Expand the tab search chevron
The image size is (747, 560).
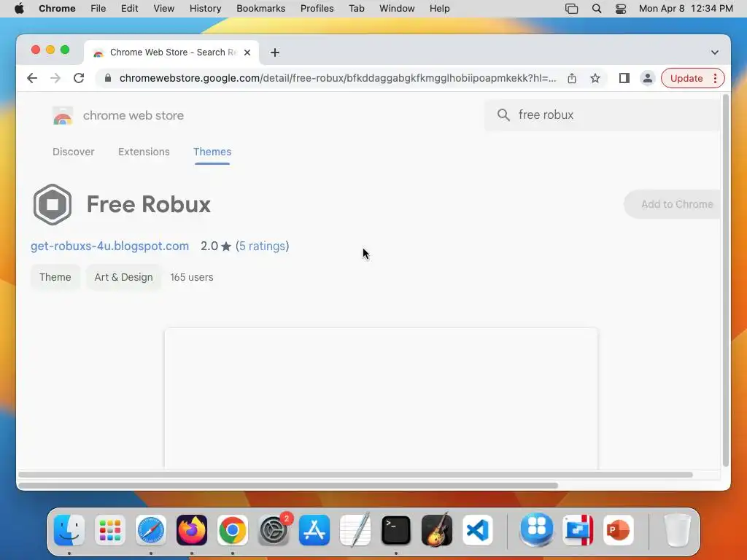[x=715, y=52]
